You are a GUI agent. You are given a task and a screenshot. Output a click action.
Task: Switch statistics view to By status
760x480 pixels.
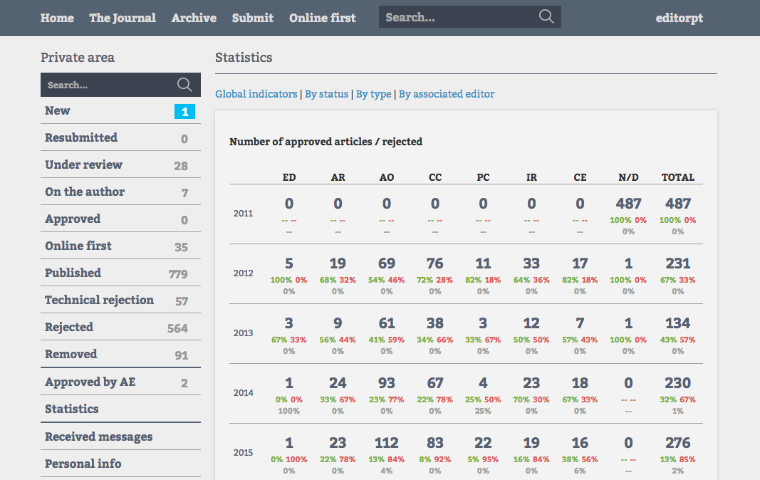[327, 94]
